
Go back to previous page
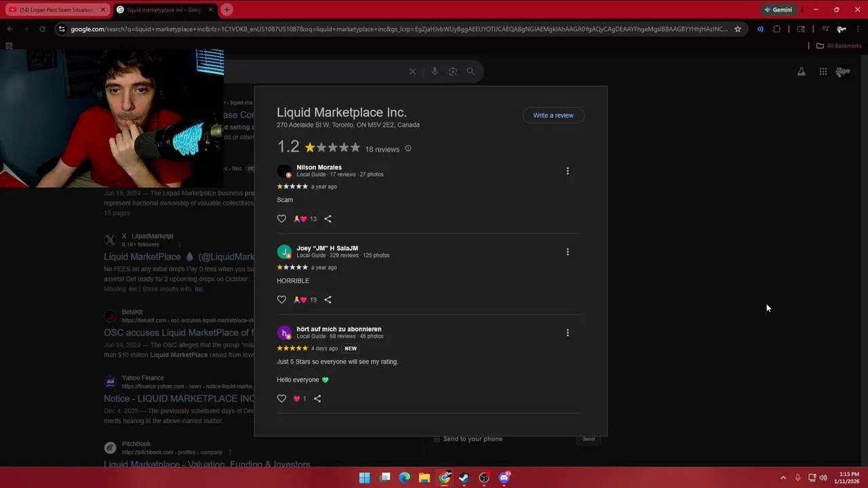coord(9,29)
